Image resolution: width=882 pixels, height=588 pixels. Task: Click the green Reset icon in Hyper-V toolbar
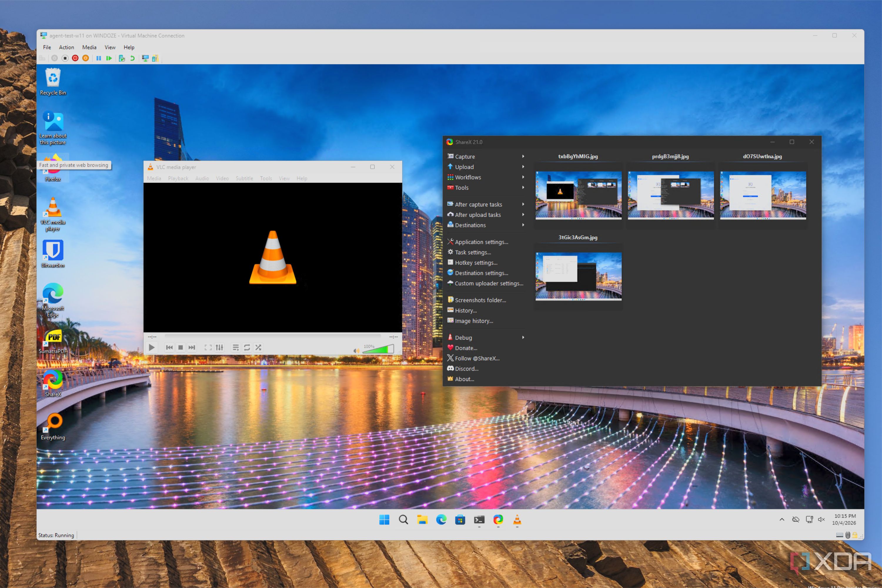tap(109, 58)
